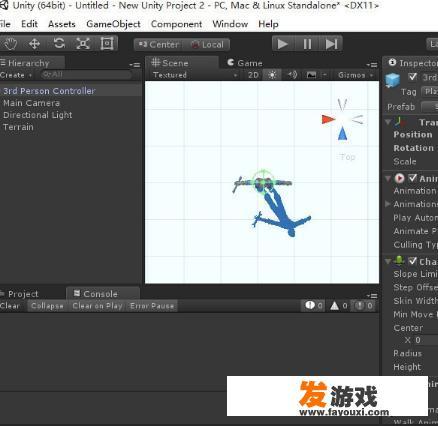Viewport: 438px width, 426px height.
Task: Click the red X axis gizmo cone
Action: click(328, 119)
